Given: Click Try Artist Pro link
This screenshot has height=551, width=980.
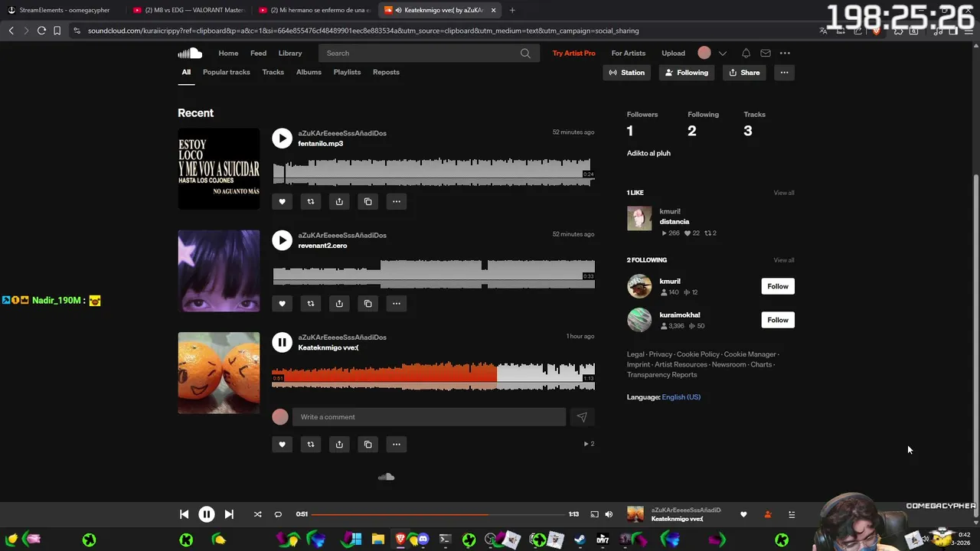Looking at the screenshot, I should click(x=574, y=53).
